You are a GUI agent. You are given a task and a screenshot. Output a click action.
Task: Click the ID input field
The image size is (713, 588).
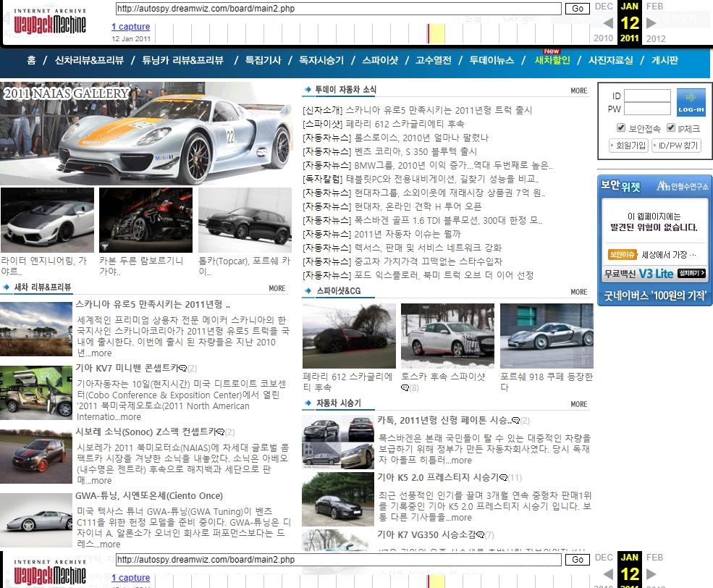click(x=647, y=96)
